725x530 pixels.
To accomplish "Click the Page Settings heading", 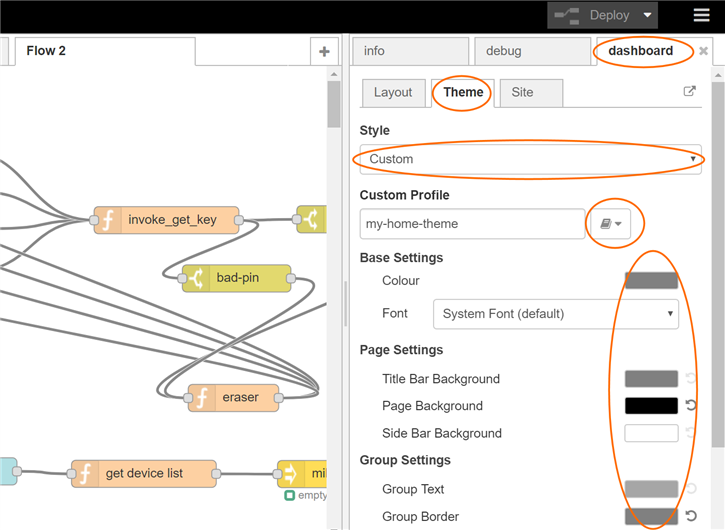I will 401,350.
